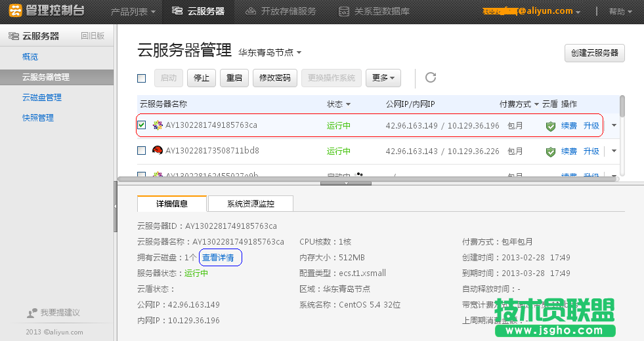Viewport: 644px width, 341px height.
Task: Click the 回旧版 link in the sidebar
Action: coord(93,36)
